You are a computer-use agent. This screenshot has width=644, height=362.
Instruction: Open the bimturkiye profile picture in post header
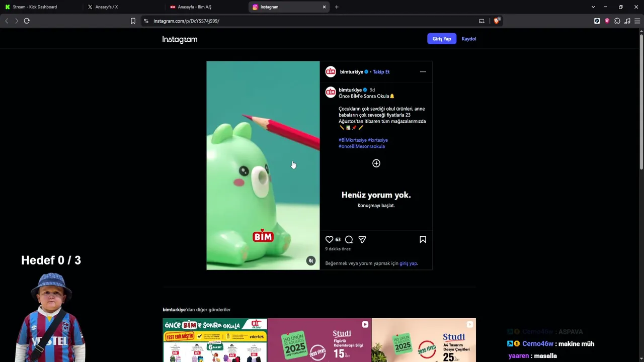point(331,72)
